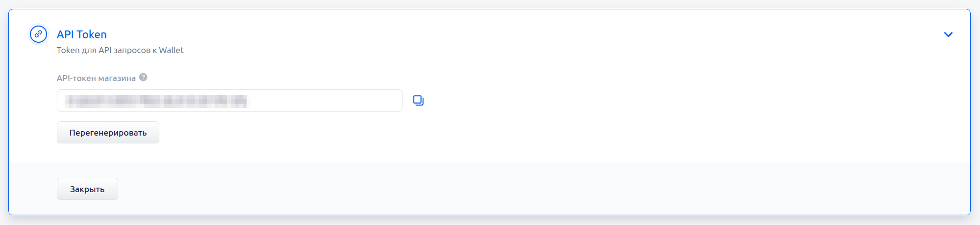
Task: Regenerate the shop API token
Action: click(108, 133)
